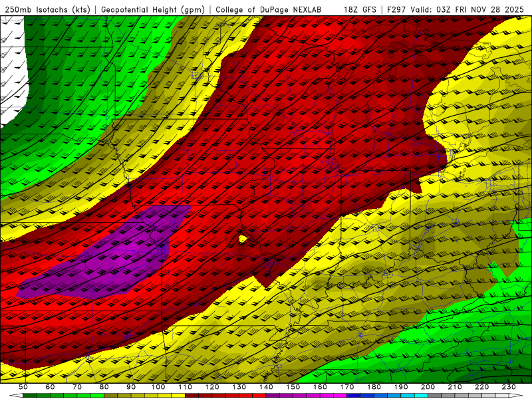Image resolution: width=532 pixels, height=399 pixels.
Task: Click the '230' colorbar scale label
Action: (x=509, y=387)
